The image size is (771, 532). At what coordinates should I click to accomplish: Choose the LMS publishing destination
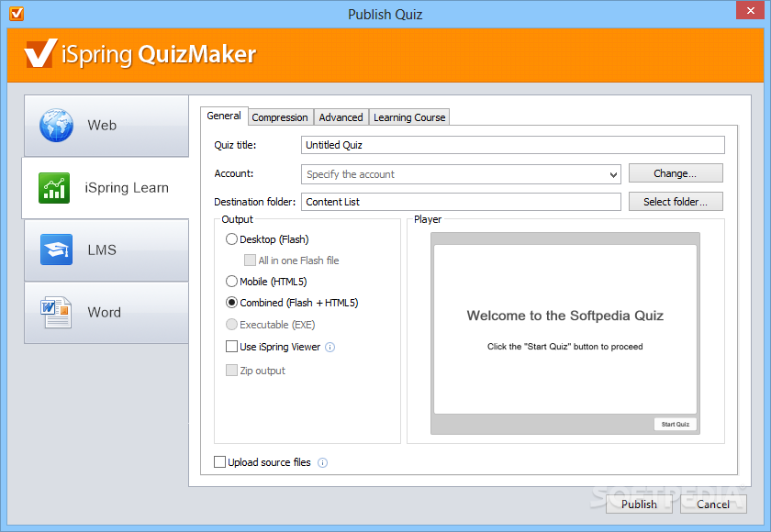click(106, 250)
